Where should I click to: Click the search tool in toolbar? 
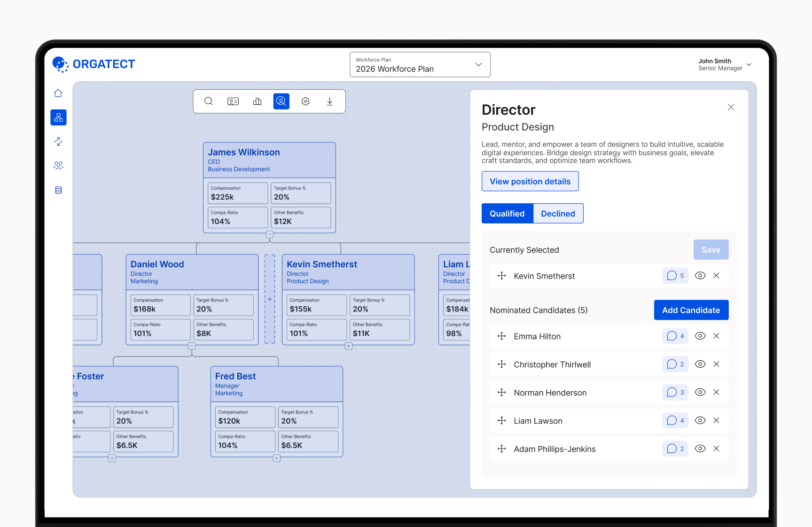(x=209, y=101)
